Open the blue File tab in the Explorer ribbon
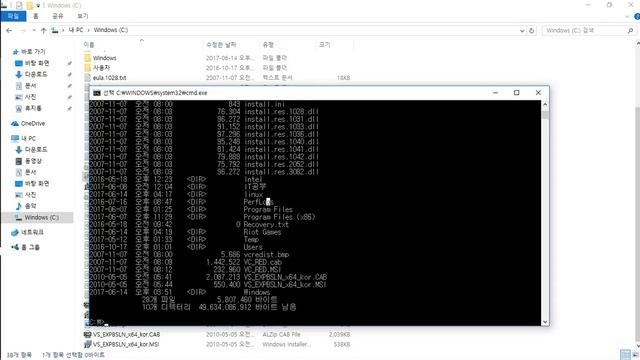Image resolution: width=640 pixels, height=360 pixels. click(x=13, y=16)
